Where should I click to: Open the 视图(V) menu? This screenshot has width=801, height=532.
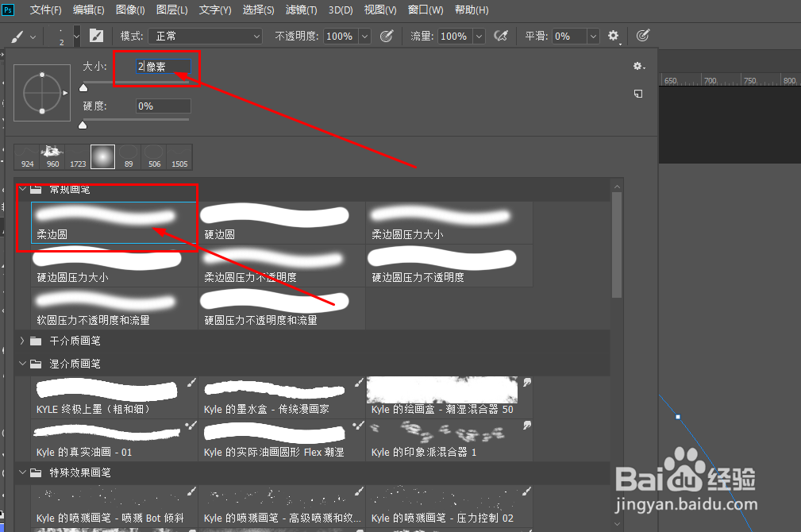point(380,10)
